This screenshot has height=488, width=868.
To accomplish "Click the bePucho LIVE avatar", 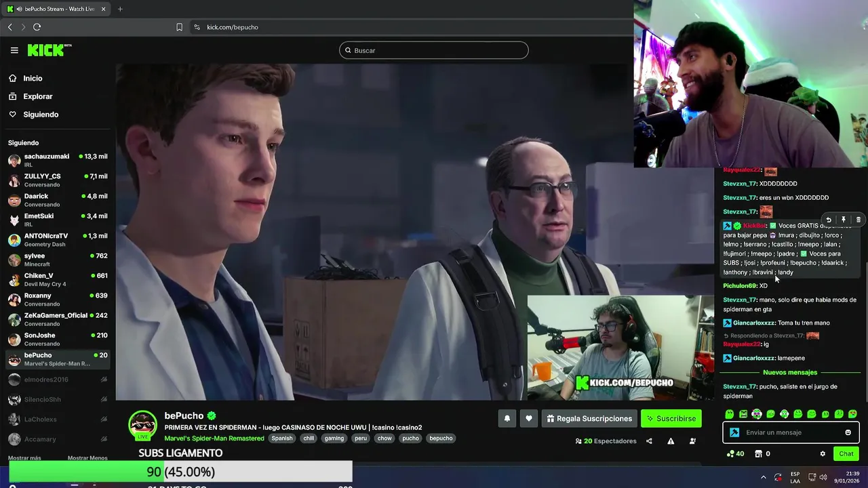I will pyautogui.click(x=143, y=426).
